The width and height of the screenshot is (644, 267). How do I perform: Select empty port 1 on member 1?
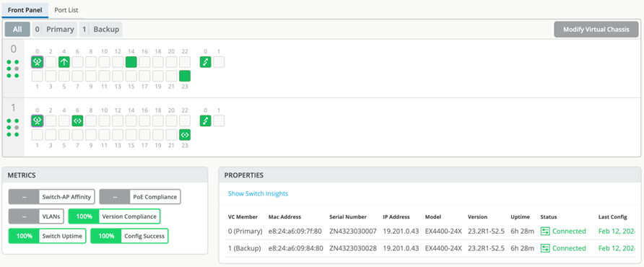[38, 135]
